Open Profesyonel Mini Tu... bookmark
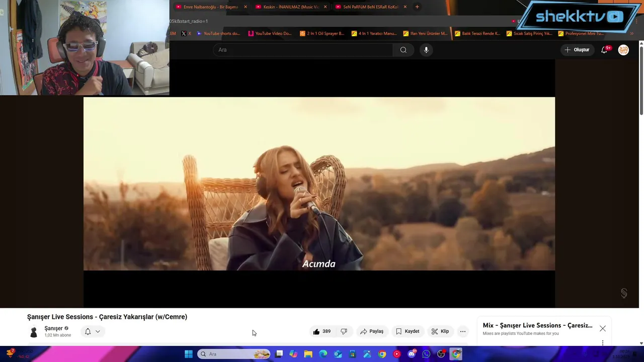Screen dimensions: 644x362 tap(581, 34)
